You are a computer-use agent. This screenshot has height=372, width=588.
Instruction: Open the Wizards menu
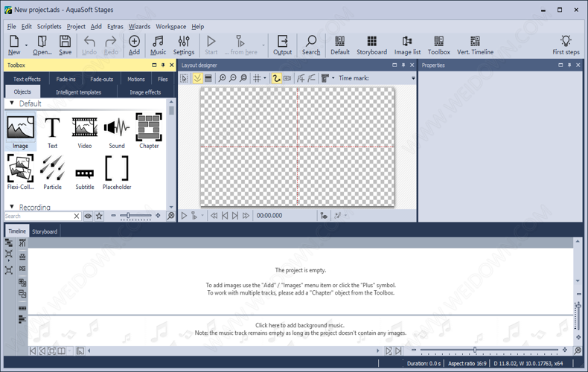(139, 26)
